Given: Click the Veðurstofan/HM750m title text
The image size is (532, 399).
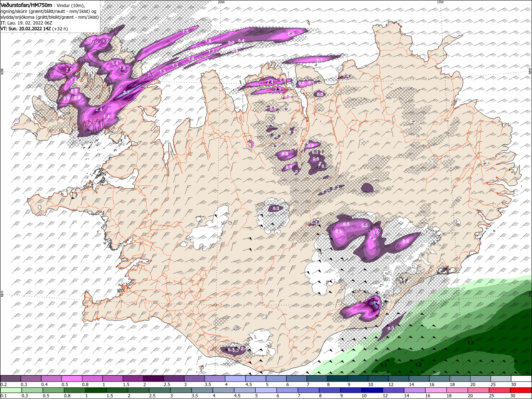Looking at the screenshot, I should point(26,5).
